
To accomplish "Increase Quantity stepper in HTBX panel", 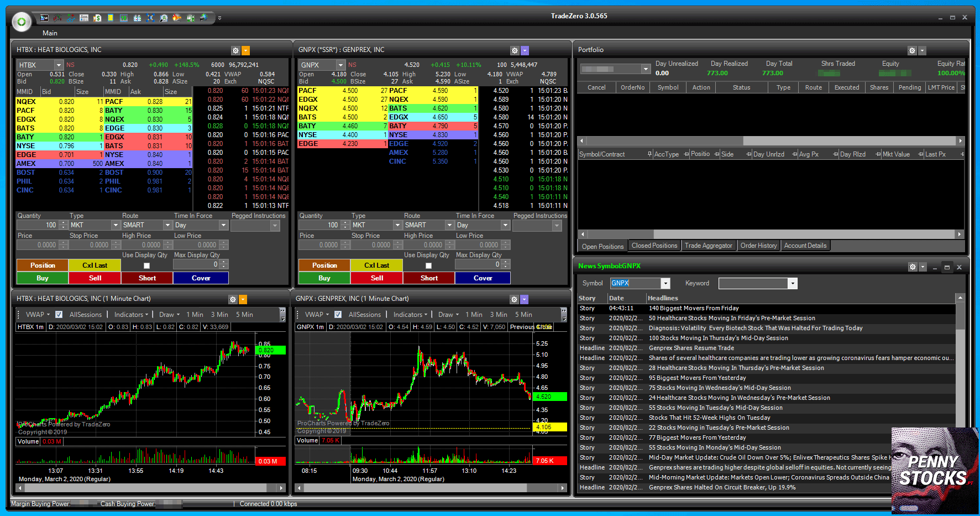I will [x=64, y=223].
